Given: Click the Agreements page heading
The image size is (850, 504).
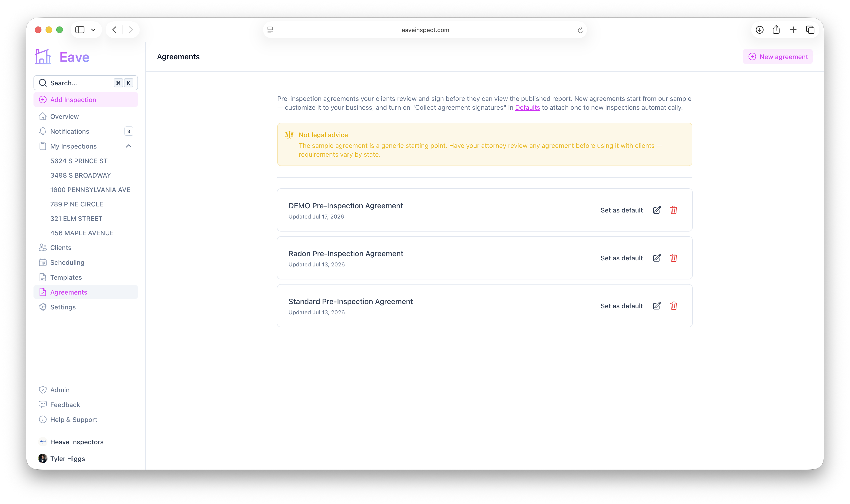Looking at the screenshot, I should pos(178,57).
